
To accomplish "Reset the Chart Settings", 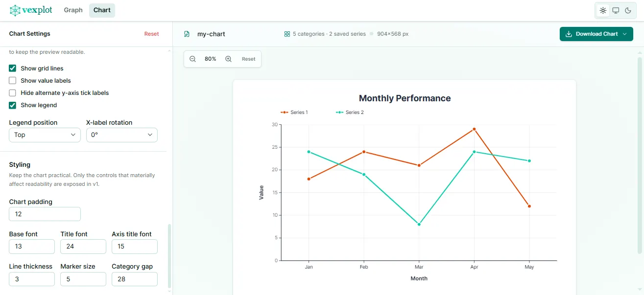I will click(x=151, y=34).
